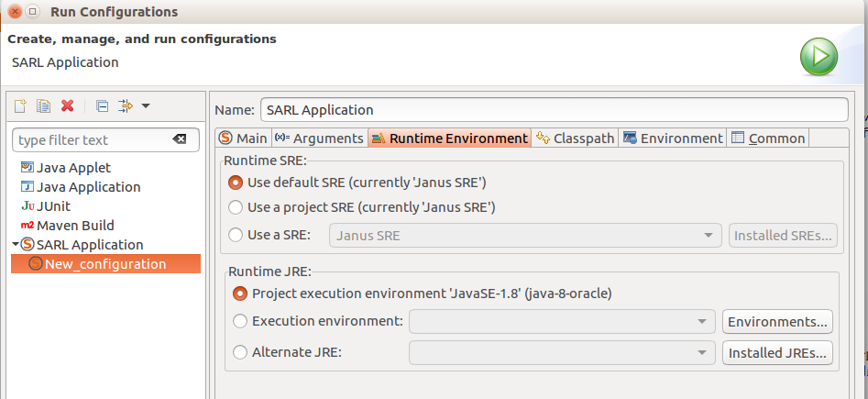Collapse the SARL Application tree node
Viewport: 868px width, 399px height.
click(x=15, y=244)
